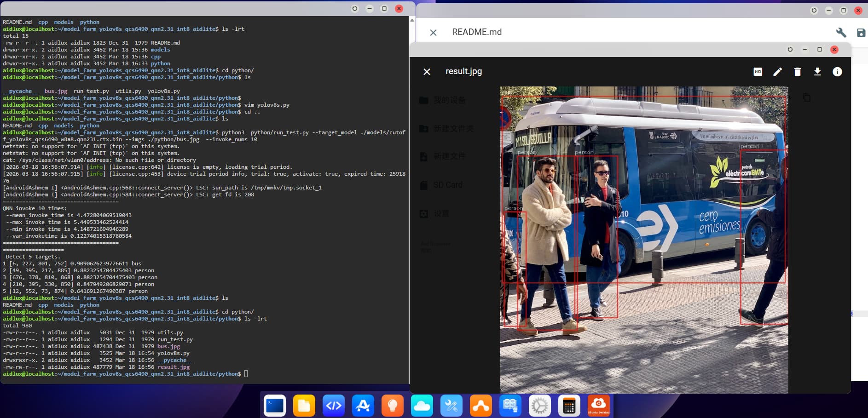Open the code editor dock icon
Viewport: 868px width, 418px height.
tap(334, 406)
